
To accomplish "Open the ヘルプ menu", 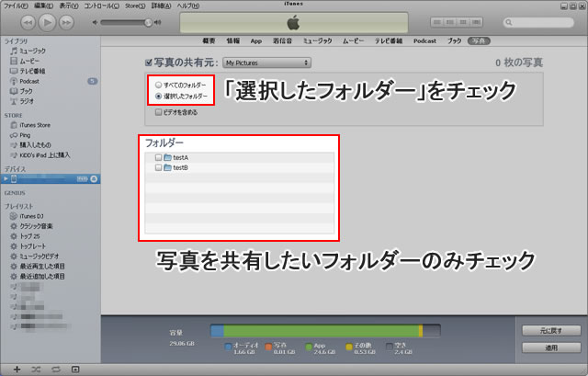I will coord(187,6).
